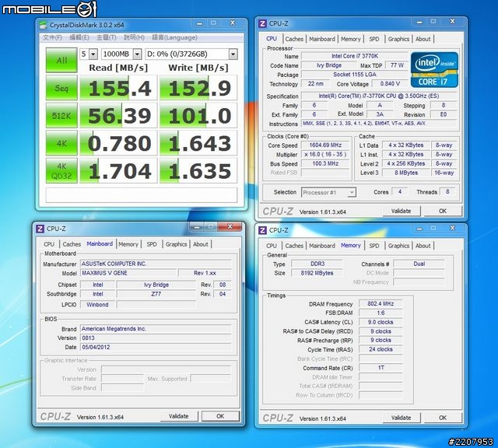Click the Intel Core i7 logo

[434, 70]
